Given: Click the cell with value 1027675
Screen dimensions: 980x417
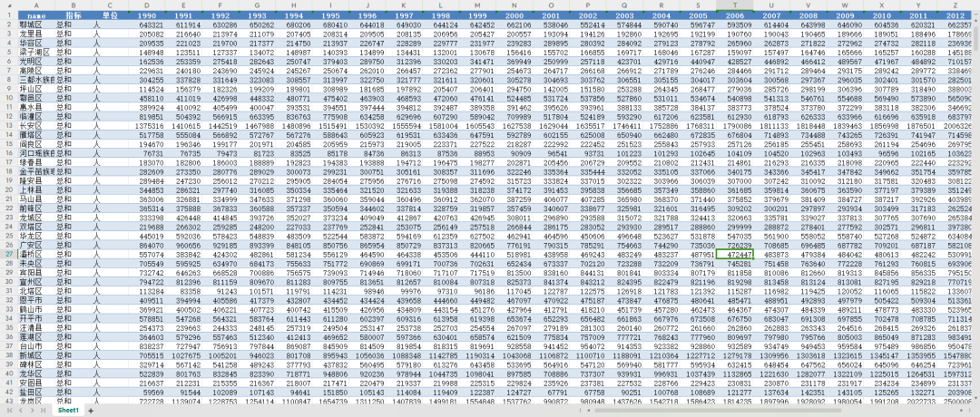Looking at the screenshot, I should [183, 355].
